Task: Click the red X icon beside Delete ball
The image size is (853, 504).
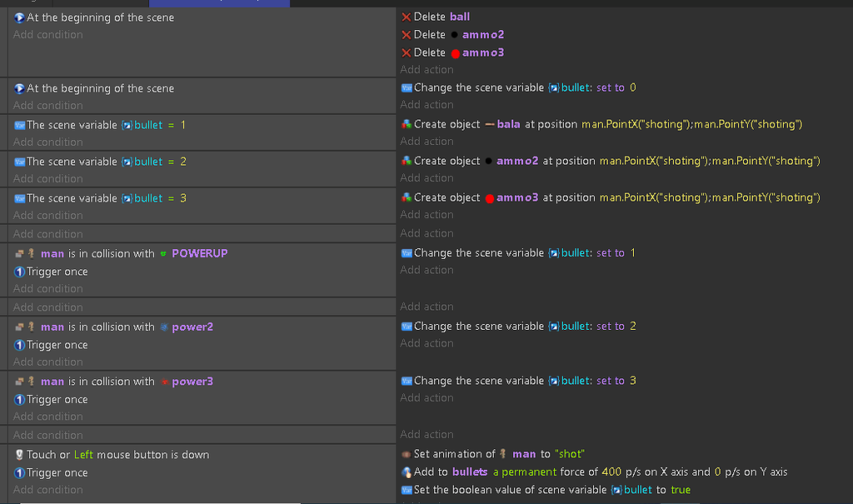Action: click(x=406, y=17)
